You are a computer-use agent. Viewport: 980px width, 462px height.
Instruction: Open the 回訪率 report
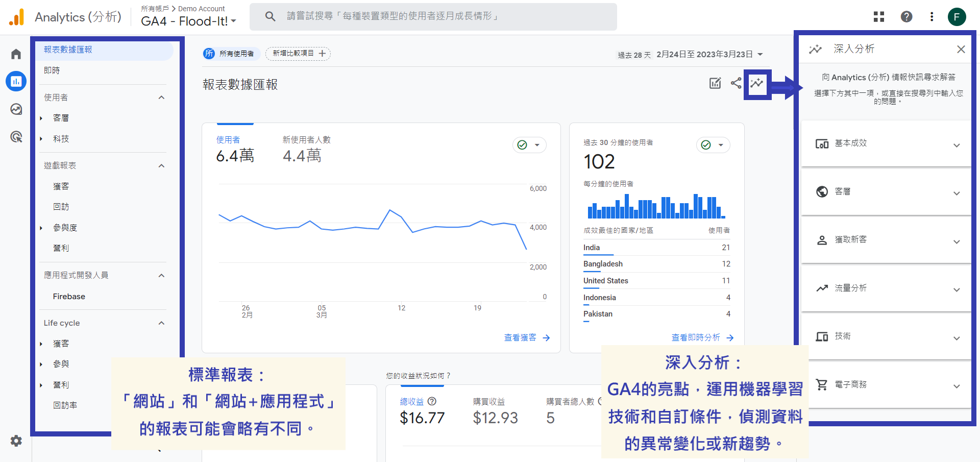pos(65,405)
